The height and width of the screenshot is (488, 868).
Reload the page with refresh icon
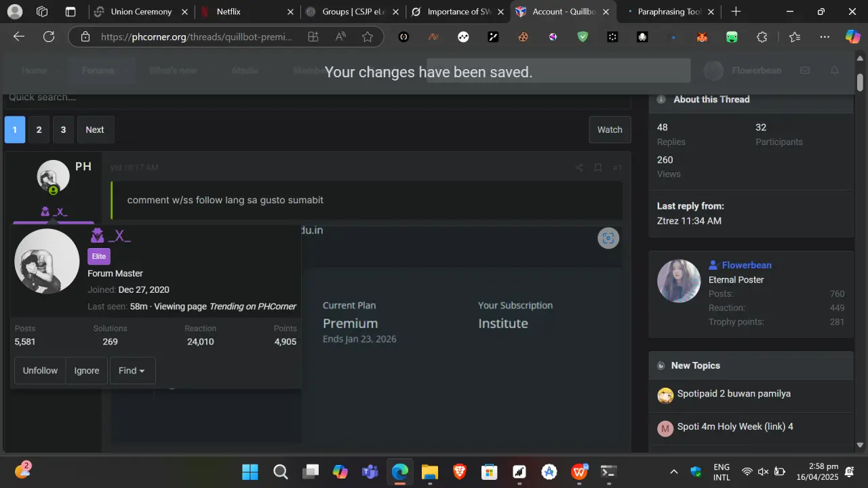[49, 37]
